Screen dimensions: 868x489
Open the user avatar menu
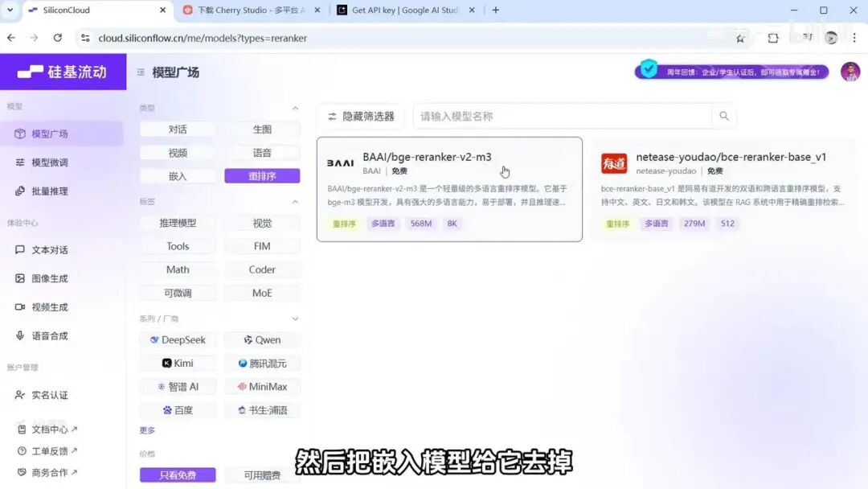click(850, 72)
